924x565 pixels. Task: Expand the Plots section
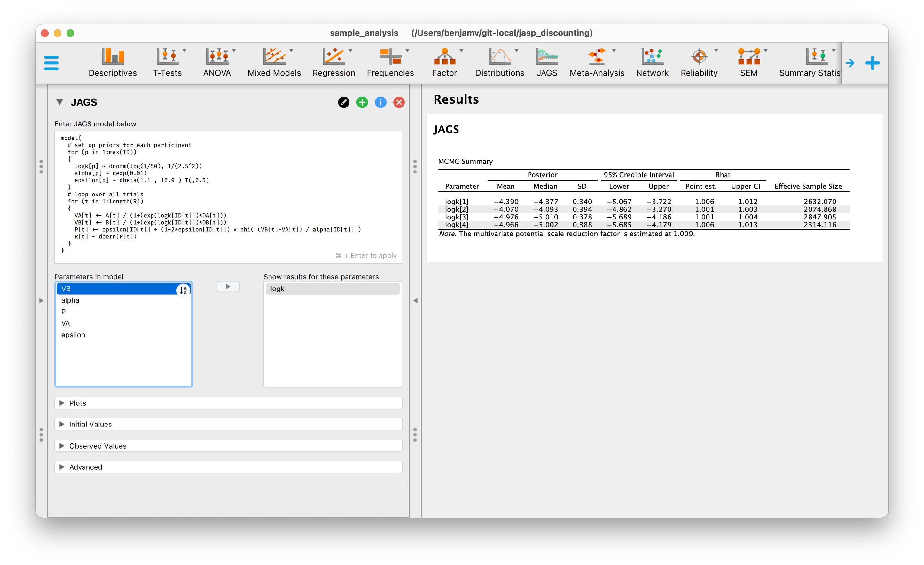[78, 403]
